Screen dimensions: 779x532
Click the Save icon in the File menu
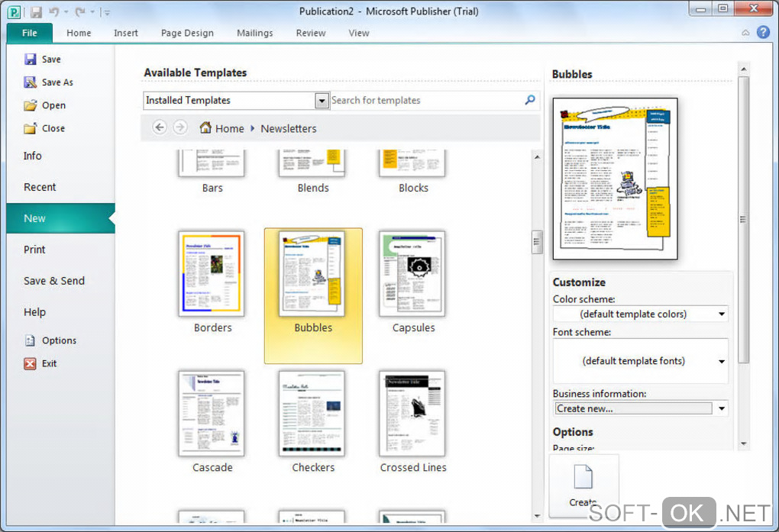click(x=31, y=60)
